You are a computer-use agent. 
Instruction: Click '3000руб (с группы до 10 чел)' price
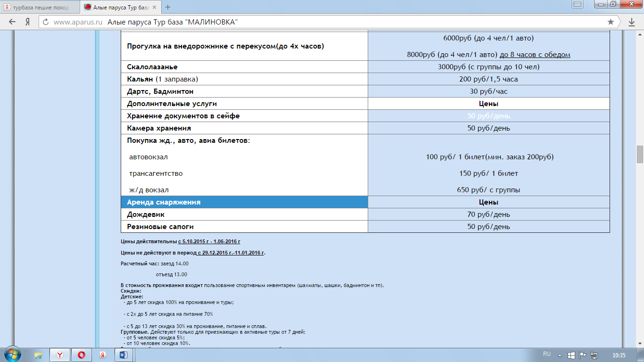pos(488,67)
